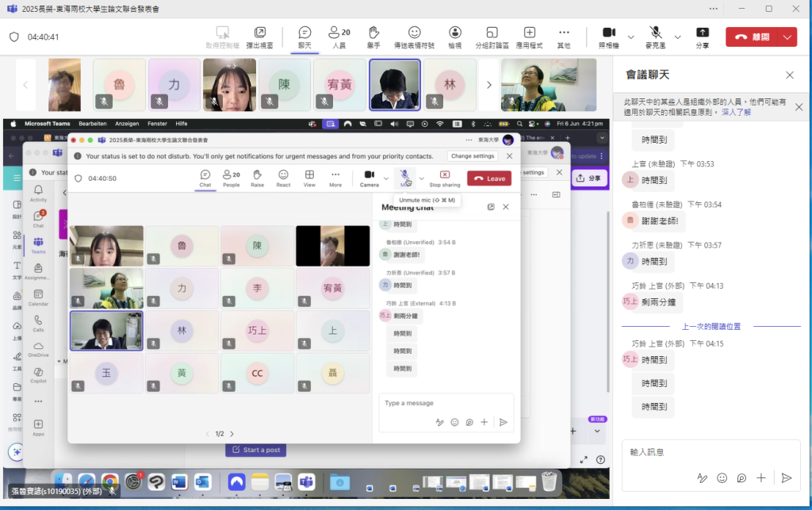Expand the leave options arrow beside 離開

787,36
